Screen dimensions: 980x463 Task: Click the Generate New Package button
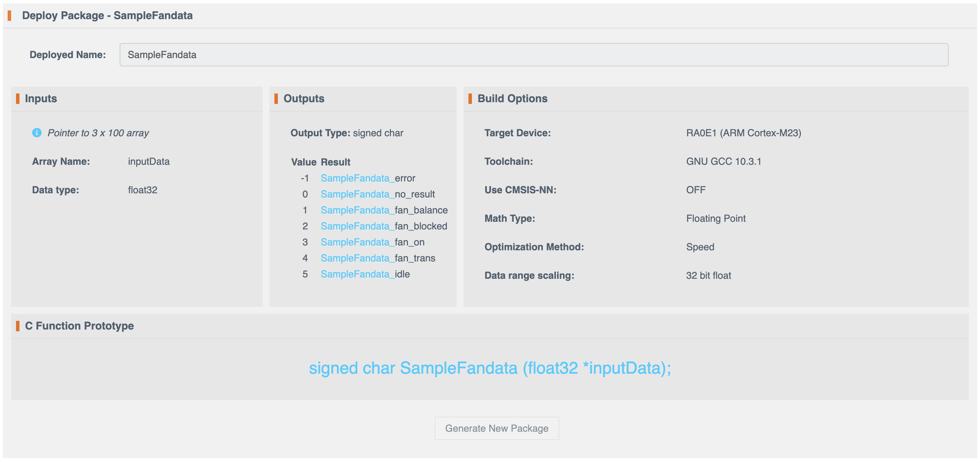pyautogui.click(x=497, y=428)
